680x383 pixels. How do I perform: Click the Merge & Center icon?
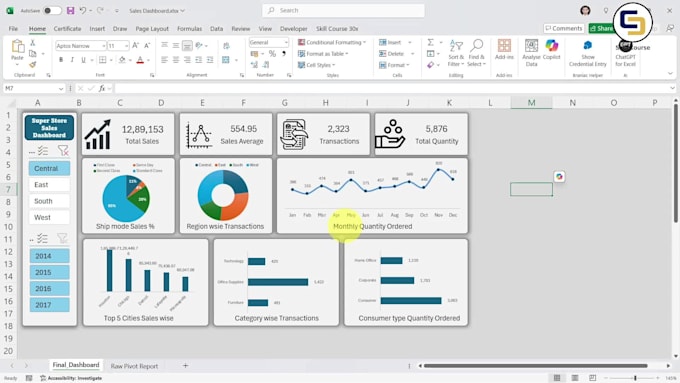click(226, 60)
